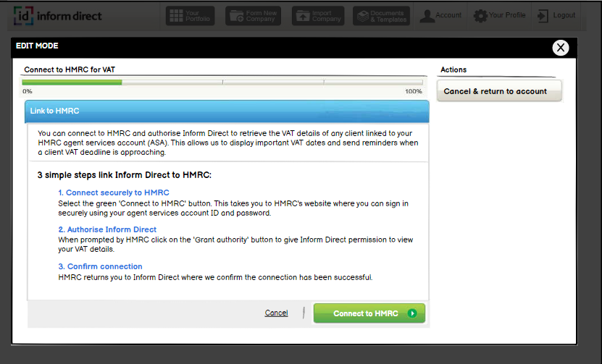The image size is (602, 364).
Task: Click the Logout door icon
Action: (542, 15)
